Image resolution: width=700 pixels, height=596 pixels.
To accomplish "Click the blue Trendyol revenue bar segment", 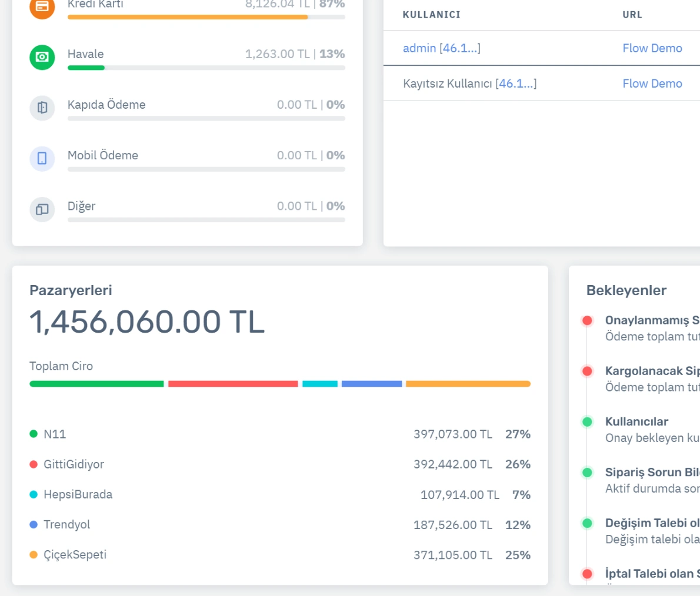I will (372, 384).
